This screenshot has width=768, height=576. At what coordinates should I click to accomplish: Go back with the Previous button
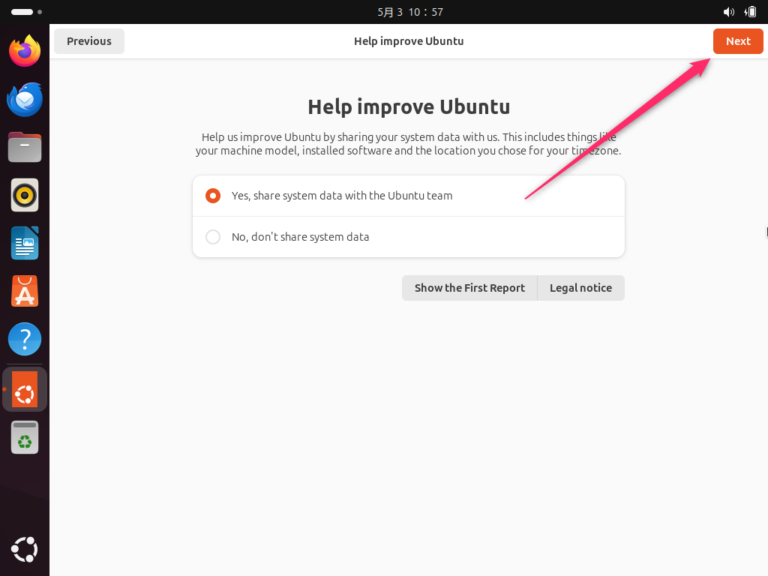pos(89,41)
